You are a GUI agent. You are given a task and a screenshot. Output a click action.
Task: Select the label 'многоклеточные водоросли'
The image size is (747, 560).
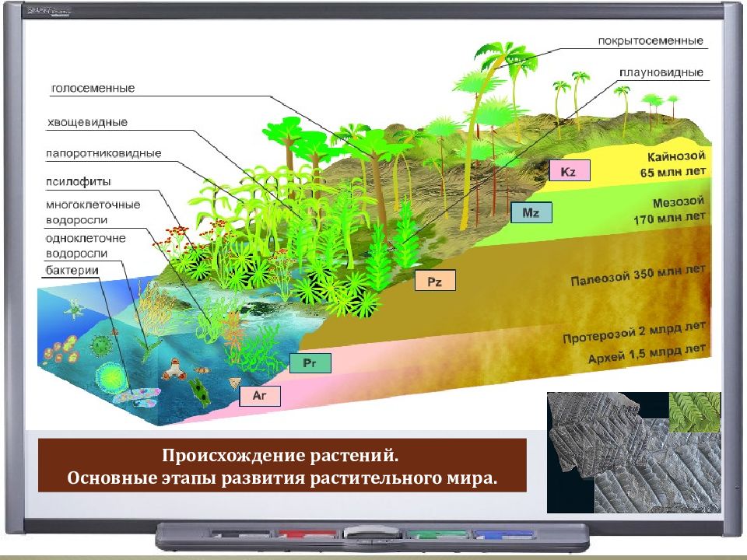click(x=93, y=212)
